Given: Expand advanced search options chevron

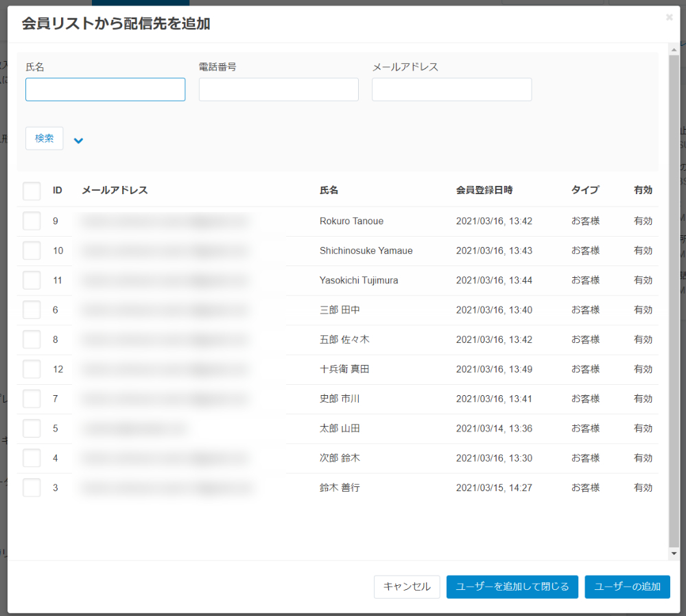Looking at the screenshot, I should tap(78, 141).
